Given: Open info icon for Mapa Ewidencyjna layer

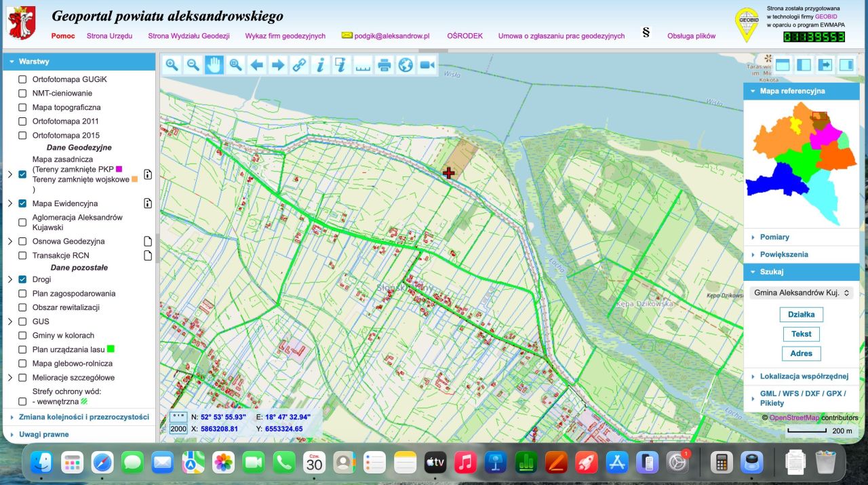Looking at the screenshot, I should [148, 203].
